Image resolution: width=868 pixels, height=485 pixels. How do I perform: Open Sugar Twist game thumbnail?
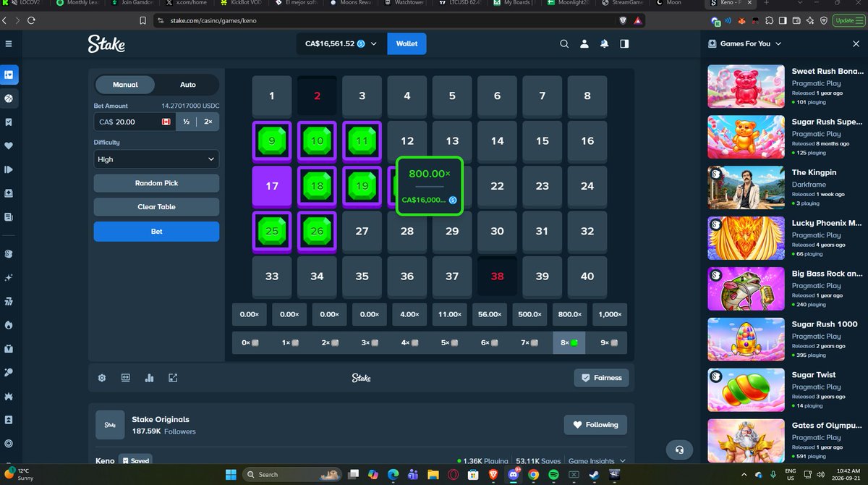pyautogui.click(x=746, y=390)
